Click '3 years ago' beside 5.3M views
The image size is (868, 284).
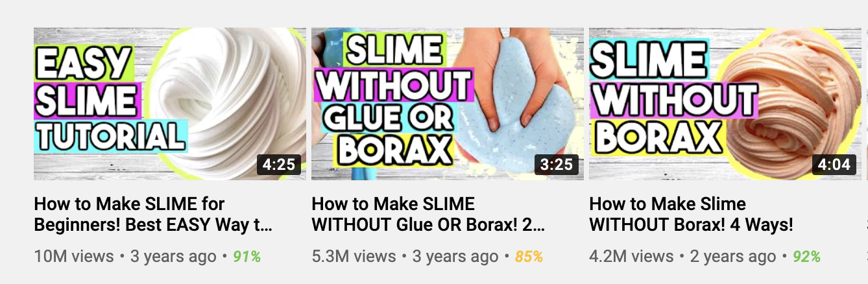455,257
